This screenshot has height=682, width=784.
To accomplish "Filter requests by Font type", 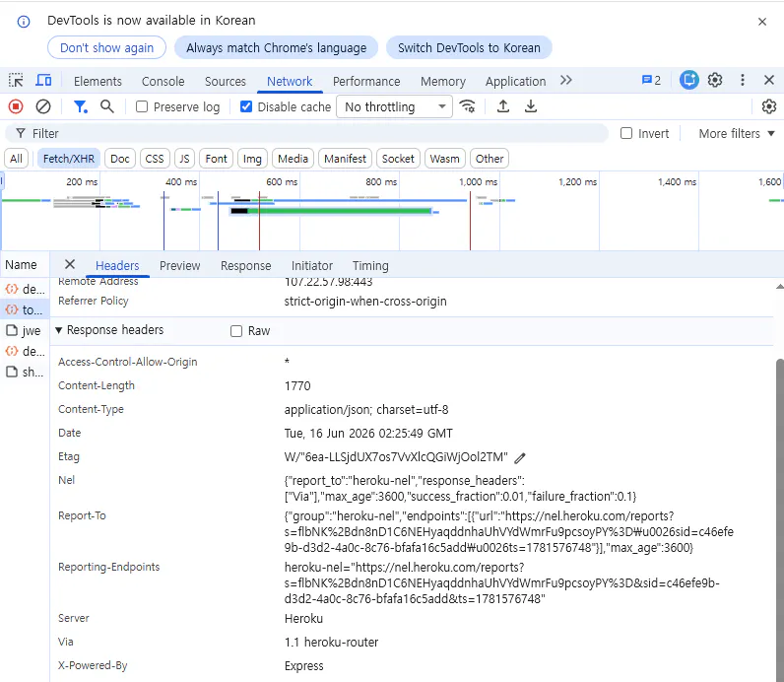I will (x=216, y=159).
